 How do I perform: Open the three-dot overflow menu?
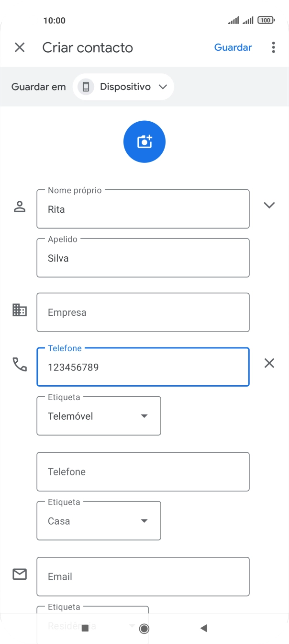[273, 47]
